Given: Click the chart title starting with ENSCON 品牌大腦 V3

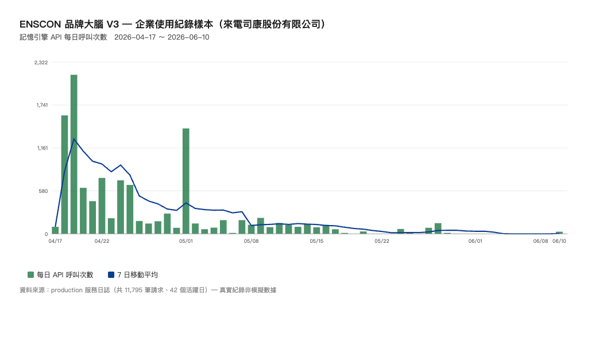Looking at the screenshot, I should pos(173,24).
